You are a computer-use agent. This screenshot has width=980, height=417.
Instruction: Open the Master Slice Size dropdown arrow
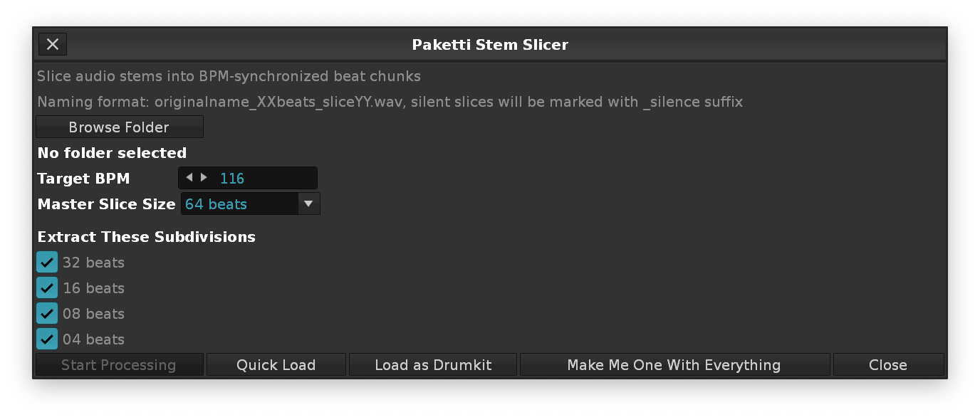[x=308, y=204]
